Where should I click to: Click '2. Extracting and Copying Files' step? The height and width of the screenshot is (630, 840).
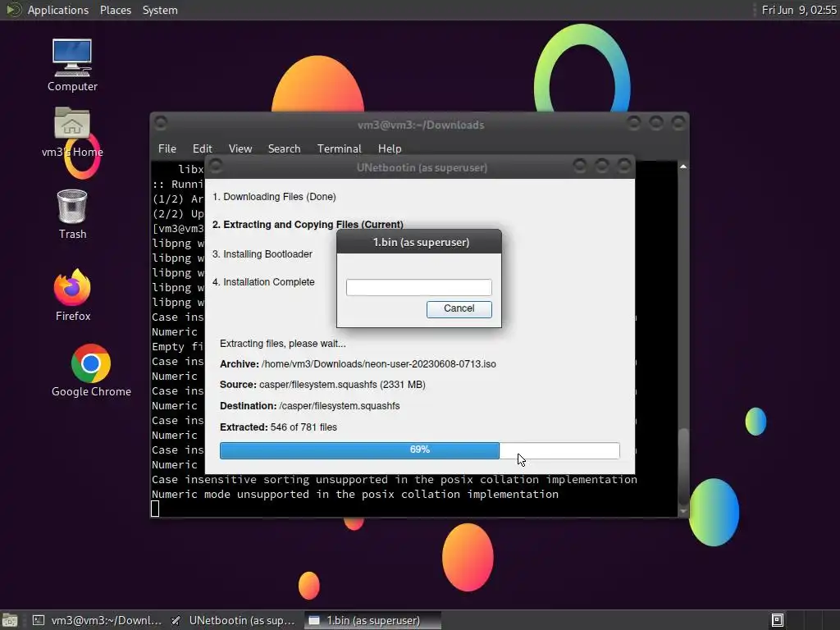[x=308, y=225]
